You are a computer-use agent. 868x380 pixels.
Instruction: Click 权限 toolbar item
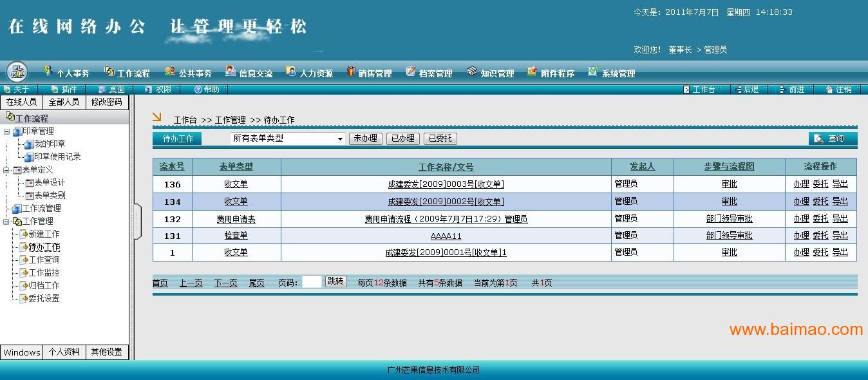[x=158, y=90]
